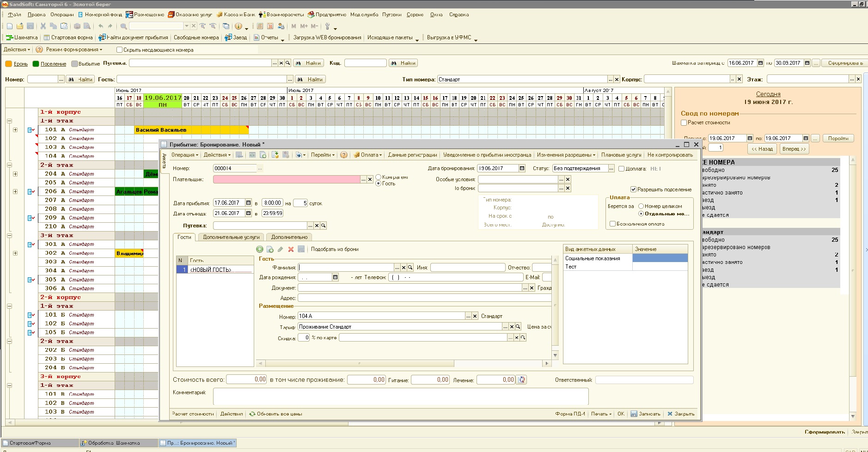
Task: Switch to Дополнительные услуги tab
Action: coord(231,238)
